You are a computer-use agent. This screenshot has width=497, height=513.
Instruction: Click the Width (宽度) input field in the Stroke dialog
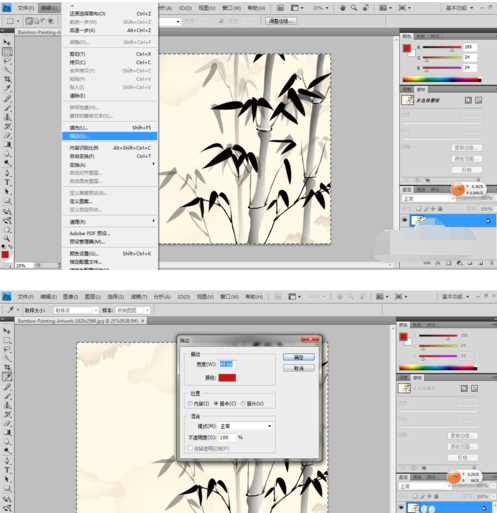(x=227, y=364)
